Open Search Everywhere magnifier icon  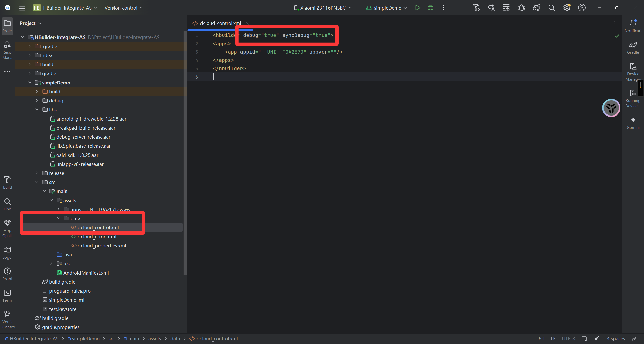pyautogui.click(x=551, y=8)
